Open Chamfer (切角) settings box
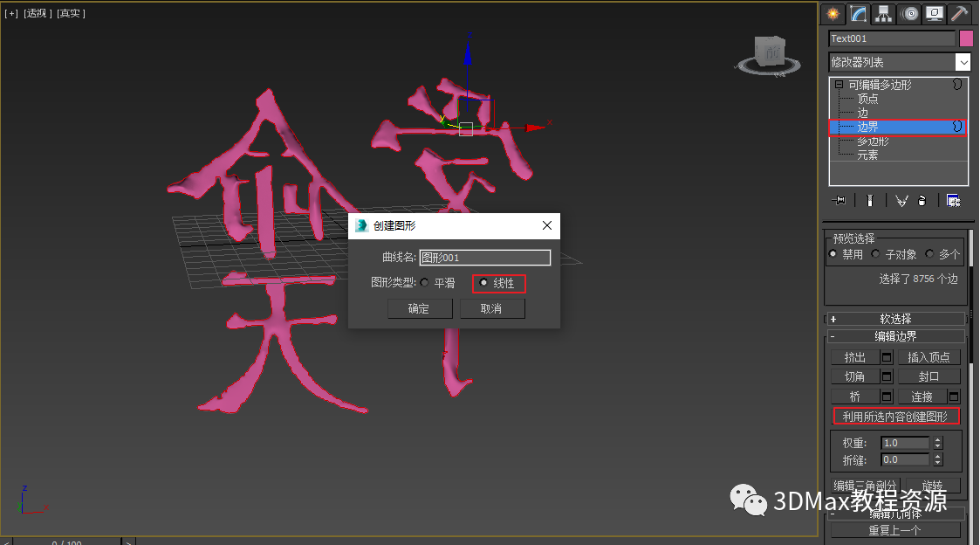Viewport: 980px width, 545px height. click(887, 376)
